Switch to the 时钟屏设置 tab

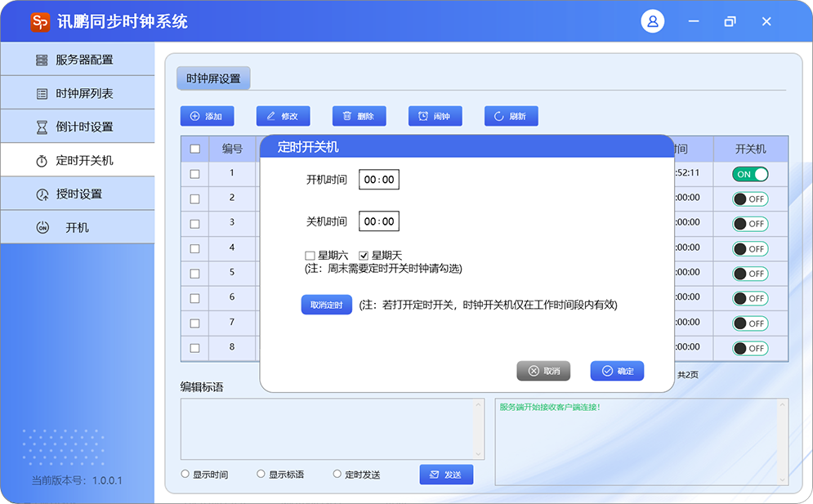point(213,78)
